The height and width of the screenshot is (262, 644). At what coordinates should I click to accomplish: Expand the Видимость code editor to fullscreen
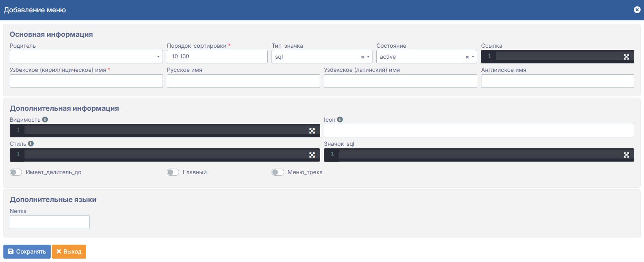click(312, 131)
